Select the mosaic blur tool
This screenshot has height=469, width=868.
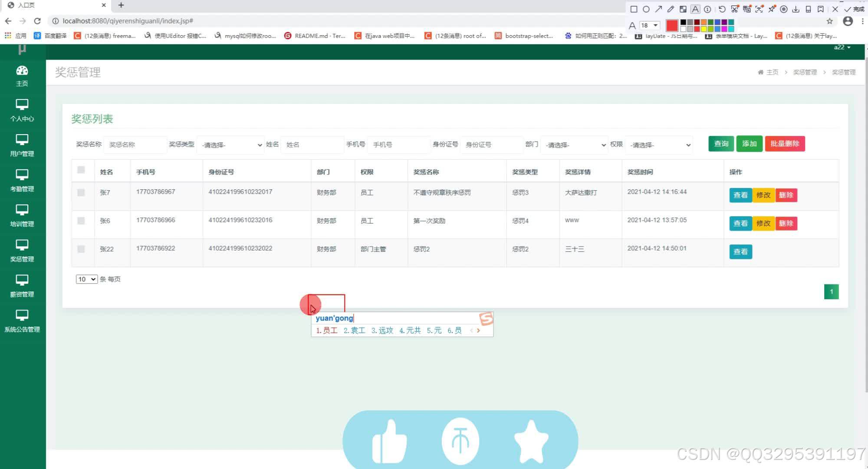(x=683, y=9)
